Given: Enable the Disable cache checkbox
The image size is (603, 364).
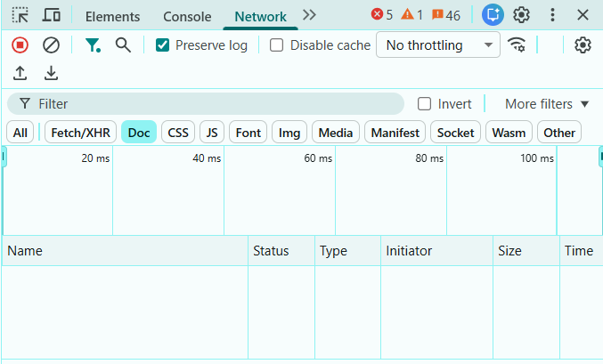Looking at the screenshot, I should pos(276,45).
